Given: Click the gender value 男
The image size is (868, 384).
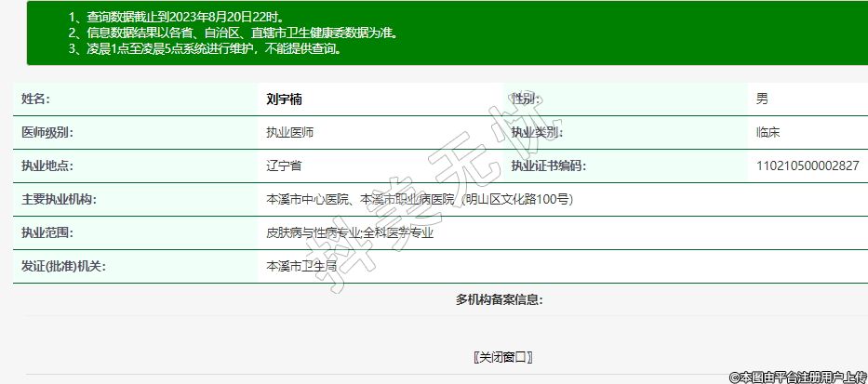Looking at the screenshot, I should [762, 99].
